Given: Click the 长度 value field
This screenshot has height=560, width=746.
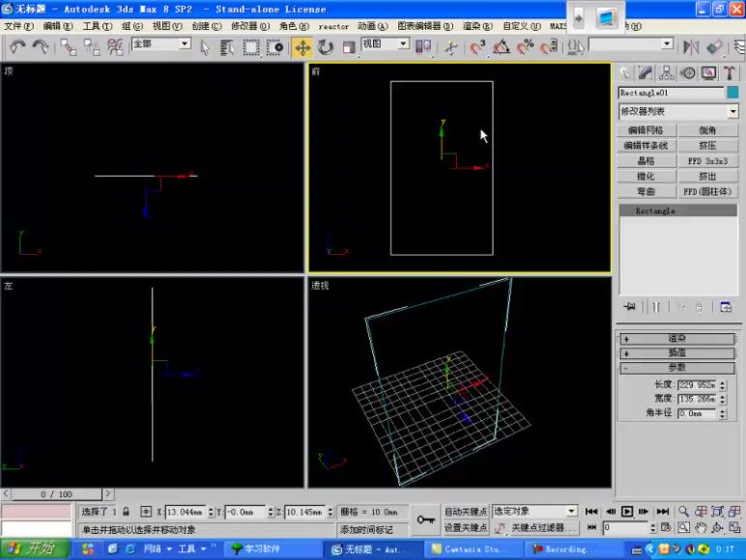Looking at the screenshot, I should pos(697,385).
